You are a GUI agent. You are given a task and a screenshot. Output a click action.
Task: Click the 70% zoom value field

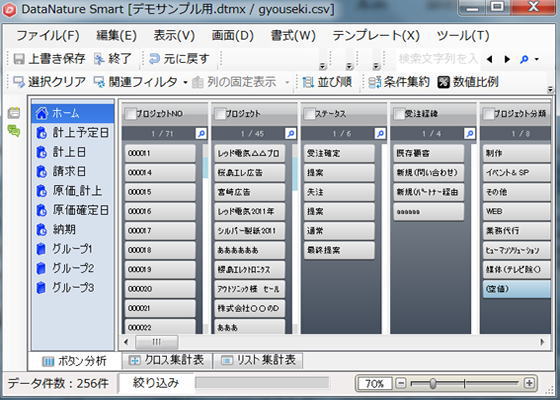[x=374, y=384]
